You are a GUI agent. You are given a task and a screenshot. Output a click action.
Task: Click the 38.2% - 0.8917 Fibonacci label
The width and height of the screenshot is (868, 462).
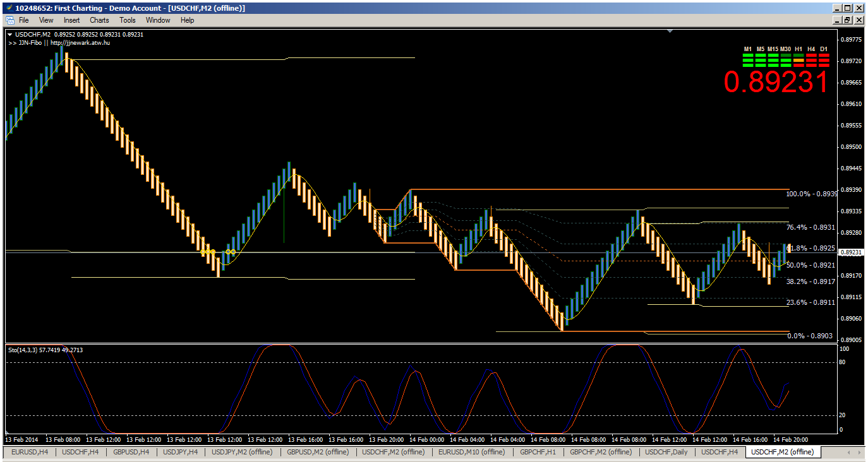pyautogui.click(x=811, y=281)
